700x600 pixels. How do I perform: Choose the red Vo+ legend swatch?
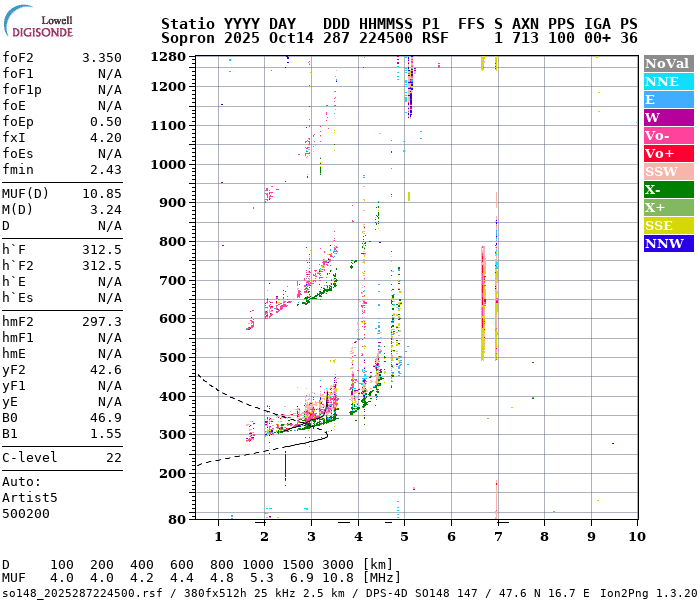667,153
